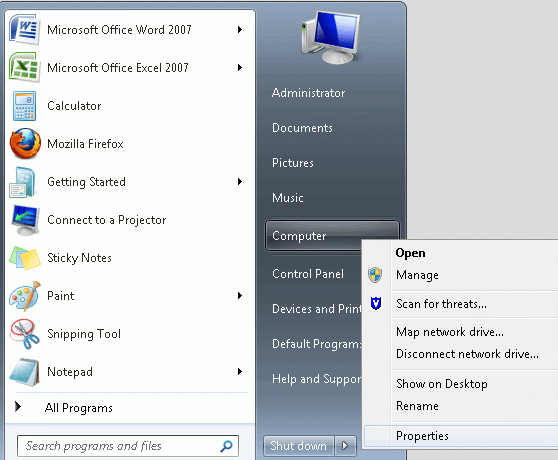Viewport: 558px width, 460px height.
Task: Click the Search programs and files box
Action: click(x=128, y=446)
